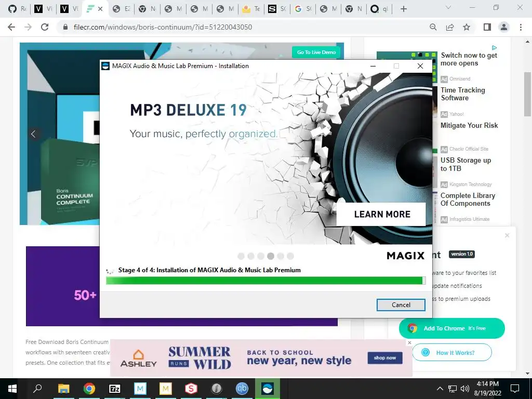Open the zoom magnifier icon in address bar
Viewport: 532px width, 399px height.
pyautogui.click(x=433, y=27)
